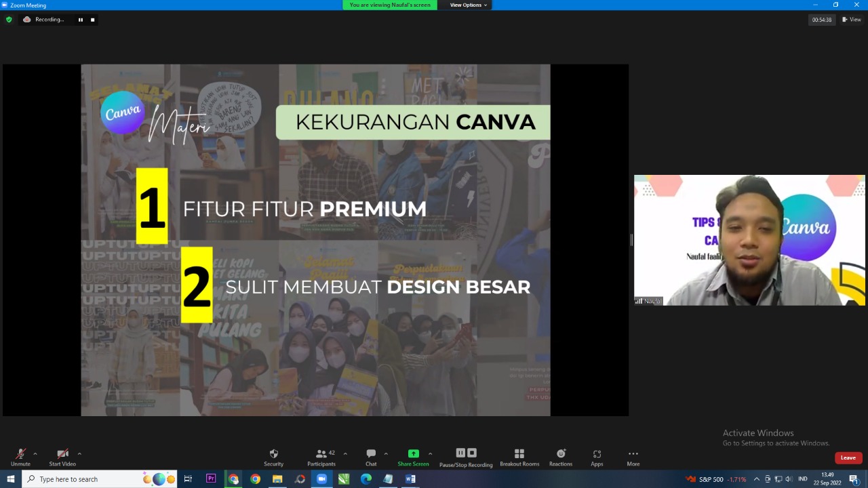This screenshot has width=868, height=488.
Task: Open the active Chrome window on taskbar
Action: coord(233,479)
